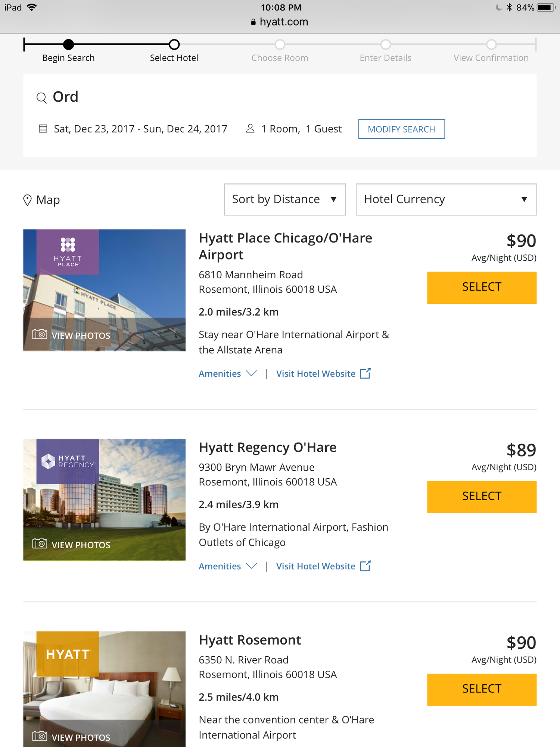The width and height of the screenshot is (560, 747).
Task: Click camera icon on Hyatt Regency photo
Action: point(40,543)
